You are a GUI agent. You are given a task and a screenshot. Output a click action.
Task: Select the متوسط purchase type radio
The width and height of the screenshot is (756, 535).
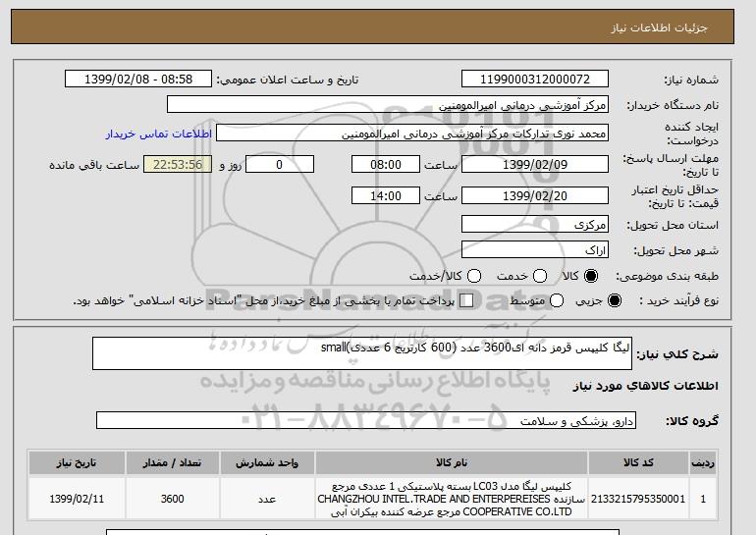557,300
